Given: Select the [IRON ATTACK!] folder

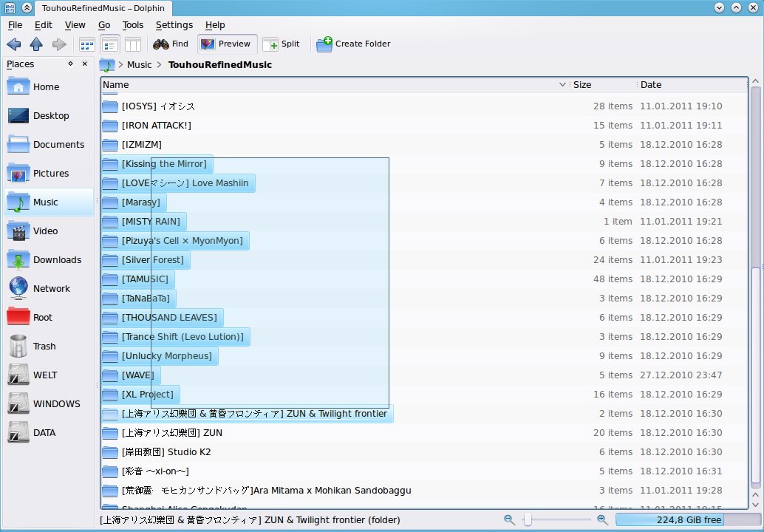Looking at the screenshot, I should pyautogui.click(x=146, y=126).
